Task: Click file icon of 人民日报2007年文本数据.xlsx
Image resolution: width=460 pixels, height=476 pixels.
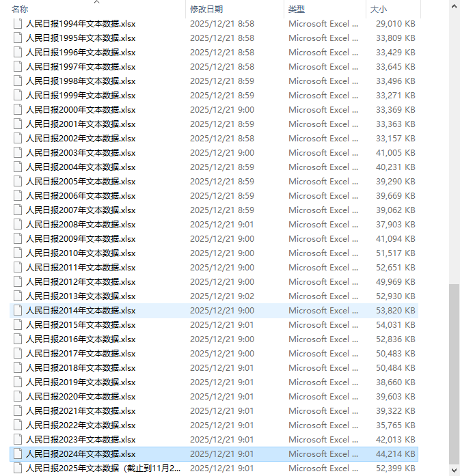Action: [18, 210]
